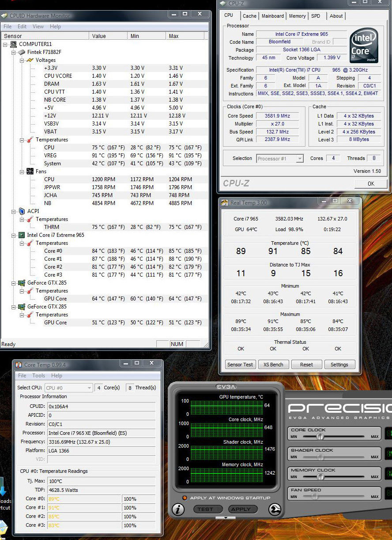
Task: Open the Help menu in Hardware Monitor
Action: click(x=55, y=27)
